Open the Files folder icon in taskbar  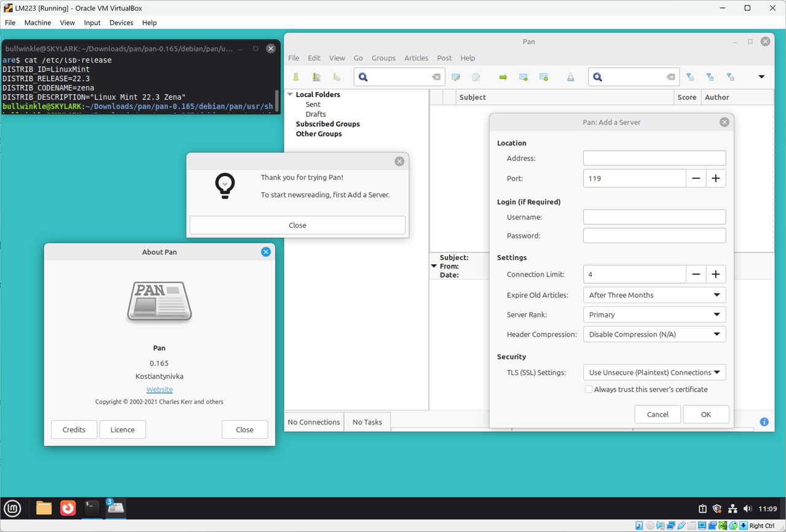click(x=44, y=508)
